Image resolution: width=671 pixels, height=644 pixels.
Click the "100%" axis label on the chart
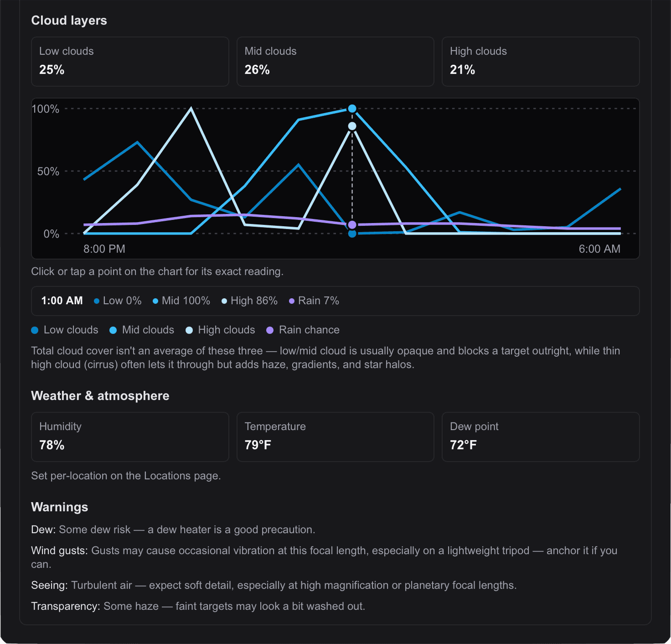[46, 109]
